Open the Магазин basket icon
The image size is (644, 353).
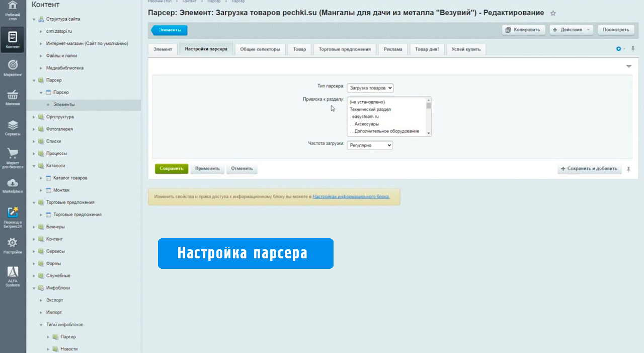tap(13, 95)
